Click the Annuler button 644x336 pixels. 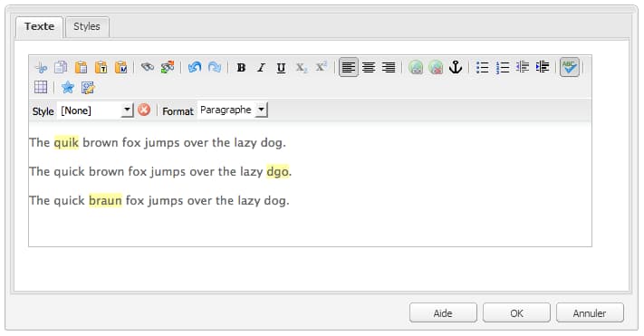590,313
